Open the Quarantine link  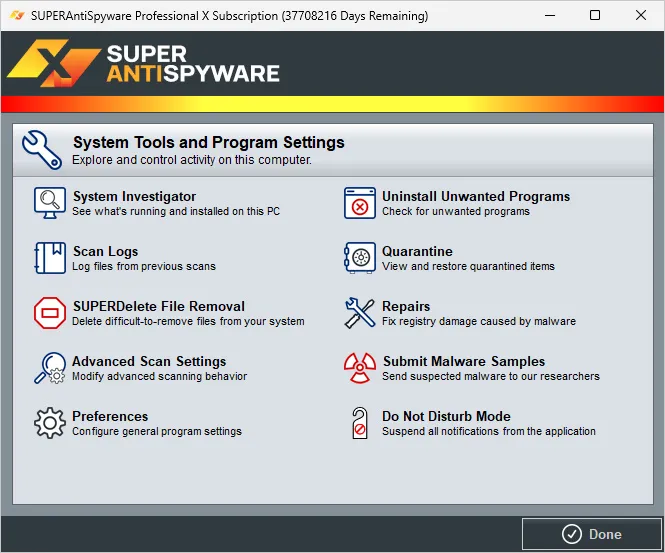pos(417,251)
